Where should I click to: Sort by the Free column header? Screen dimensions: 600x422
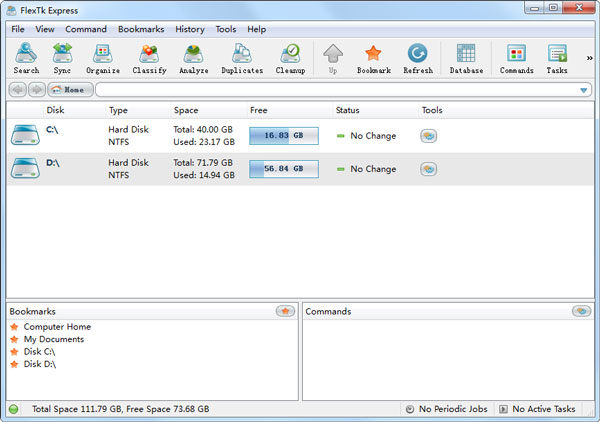259,111
